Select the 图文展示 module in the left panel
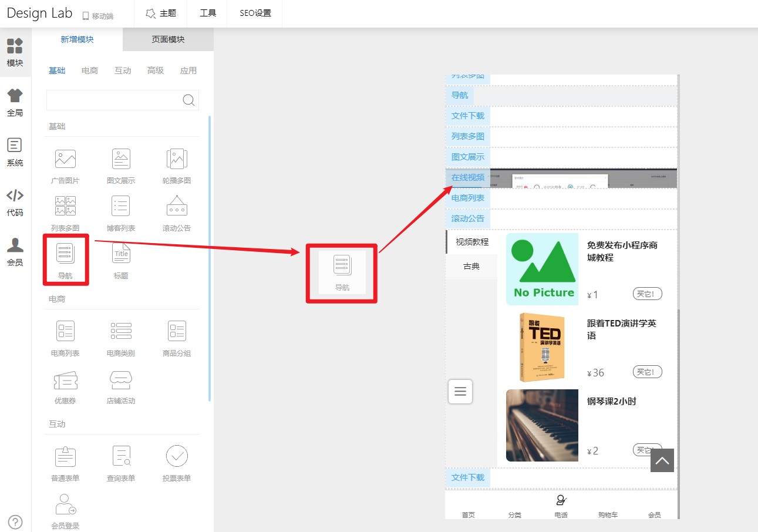 pyautogui.click(x=121, y=166)
